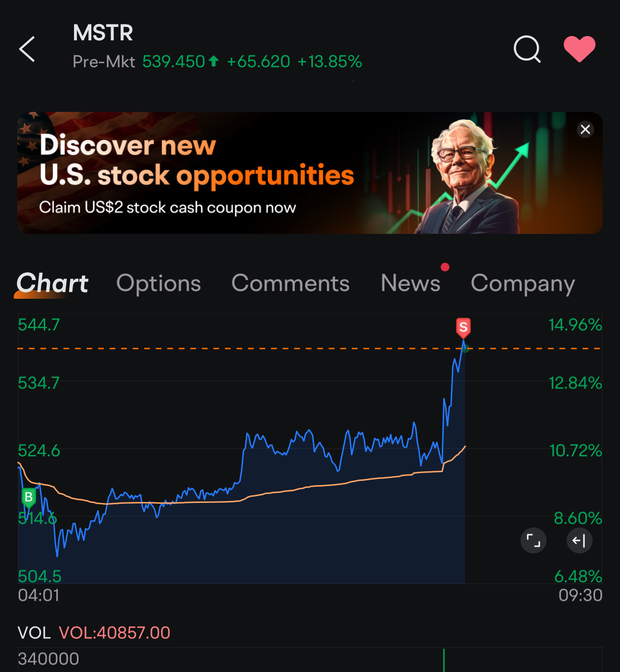The height and width of the screenshot is (672, 620).
Task: Tap the 340000 volume axis label
Action: pos(49,659)
